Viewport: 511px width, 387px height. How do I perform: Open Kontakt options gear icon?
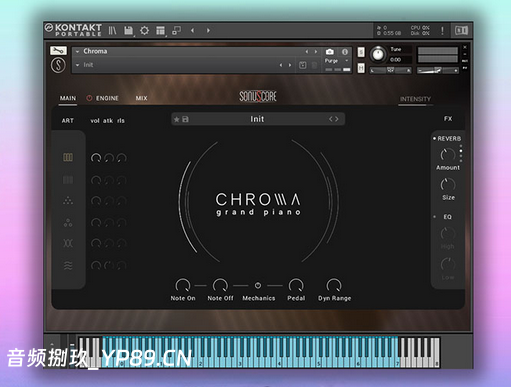click(144, 31)
